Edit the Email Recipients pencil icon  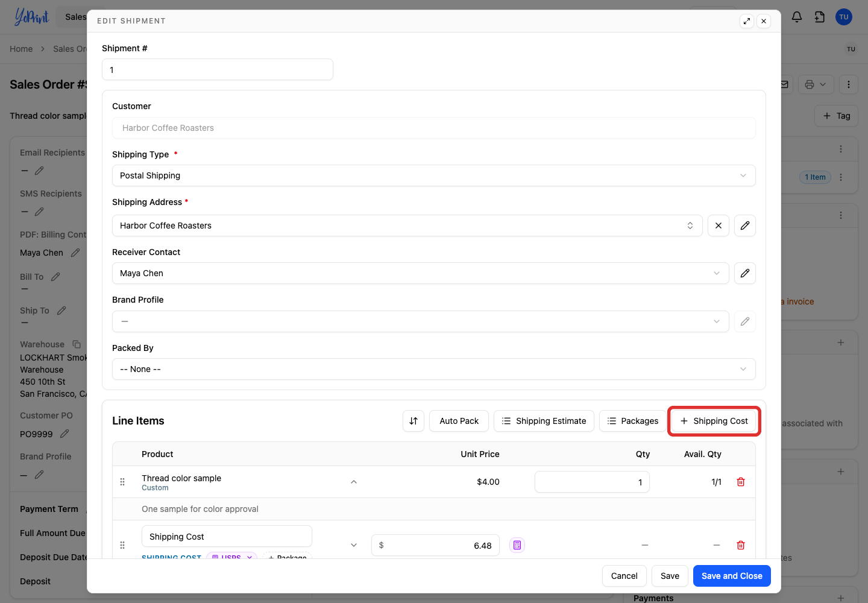click(x=39, y=171)
